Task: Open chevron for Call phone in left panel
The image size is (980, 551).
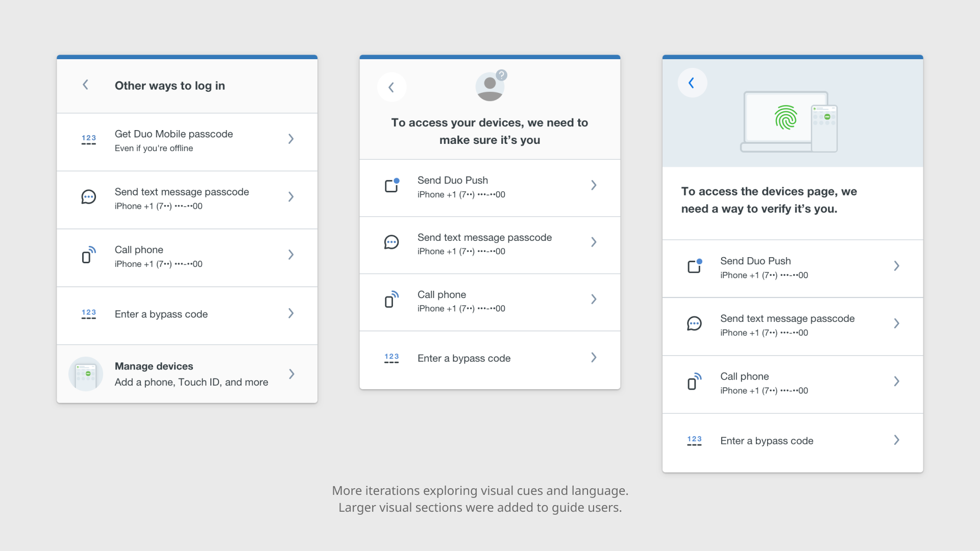Action: coord(291,255)
